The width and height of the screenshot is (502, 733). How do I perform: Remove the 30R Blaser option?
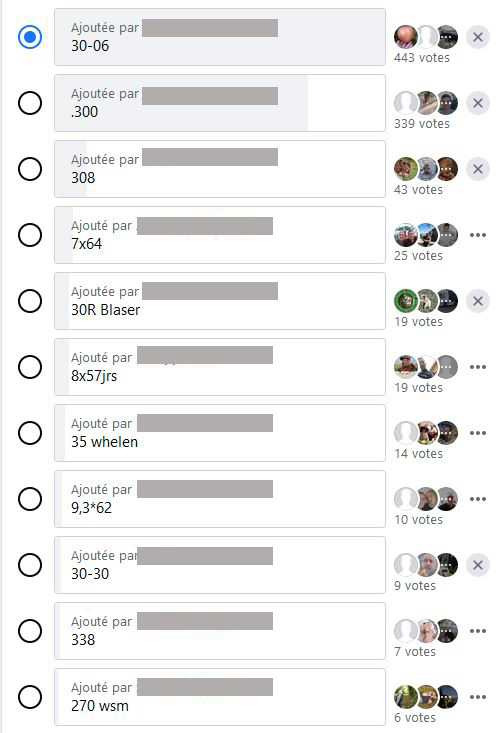point(478,301)
